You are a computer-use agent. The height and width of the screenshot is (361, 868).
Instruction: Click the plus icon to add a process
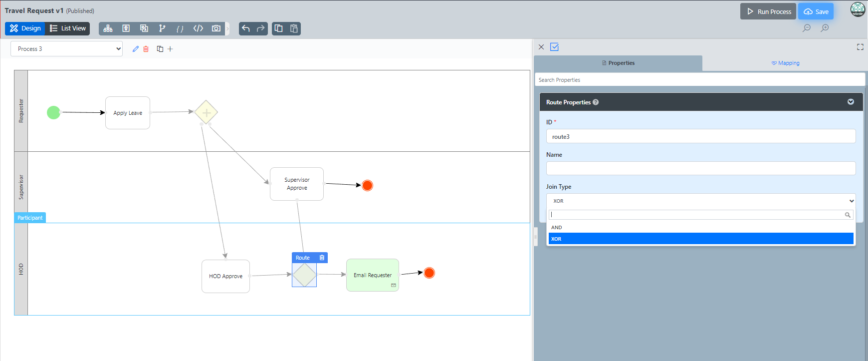(x=170, y=49)
